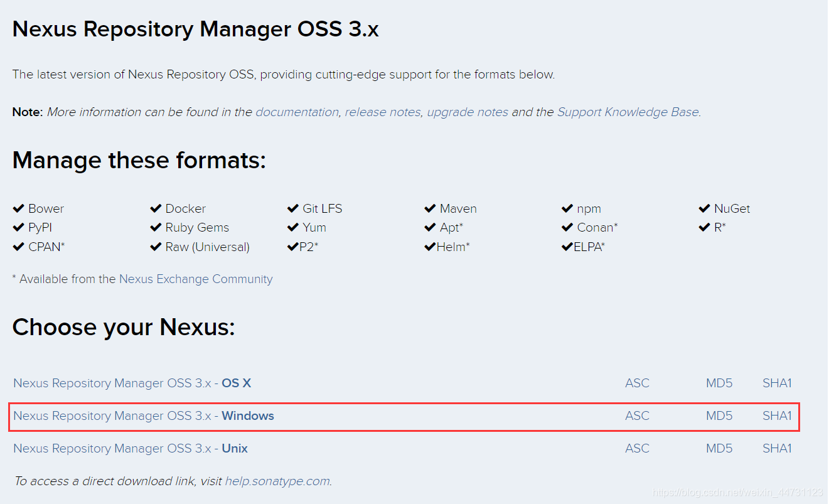Click the checkmark beside P2
The height and width of the screenshot is (504, 829).
coord(292,247)
